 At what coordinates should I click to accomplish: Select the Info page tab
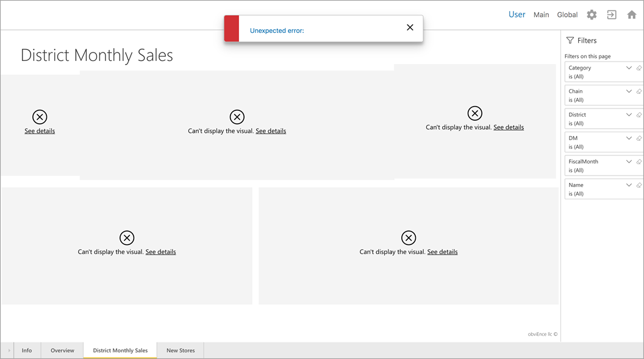(27, 350)
